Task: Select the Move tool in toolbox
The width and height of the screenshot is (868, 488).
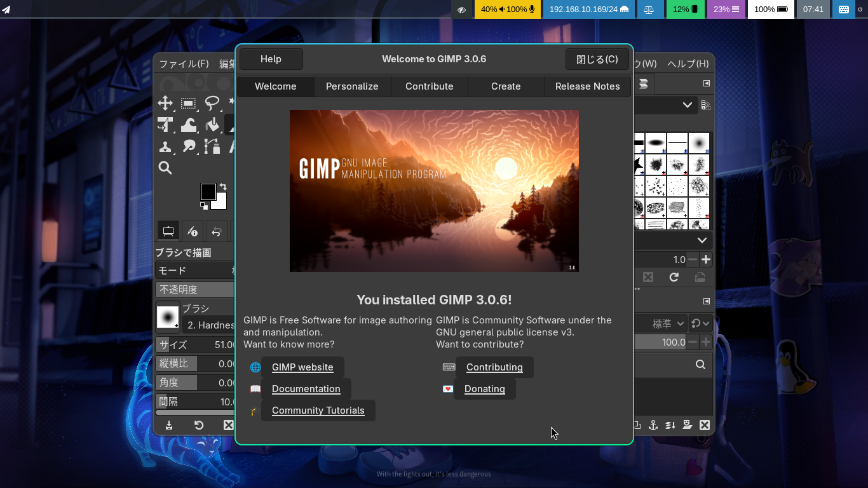Action: tap(165, 104)
